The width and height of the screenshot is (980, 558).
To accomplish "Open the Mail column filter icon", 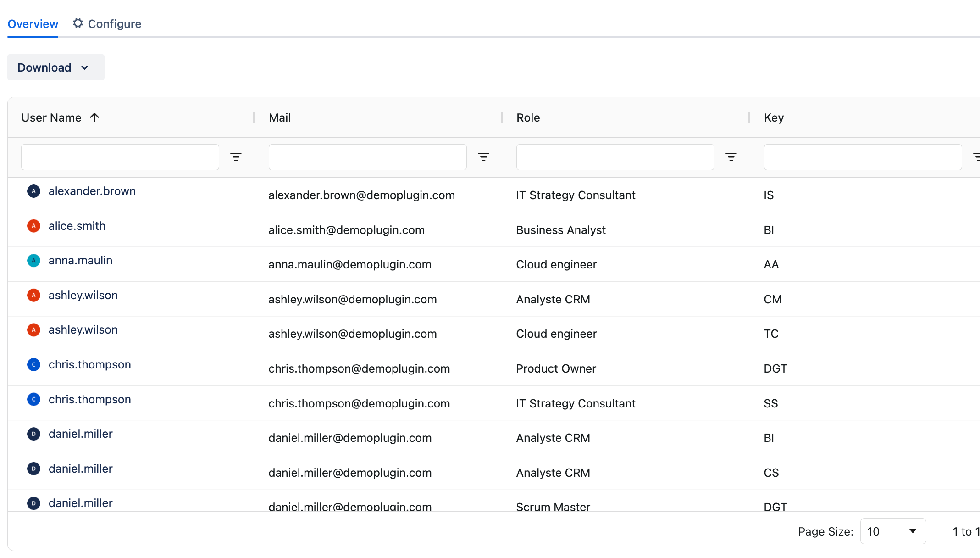I will click(483, 157).
